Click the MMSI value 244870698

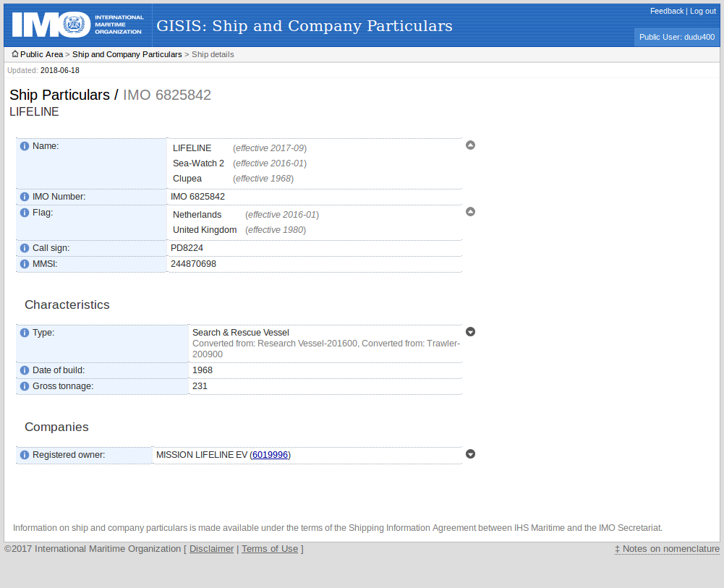click(x=193, y=264)
